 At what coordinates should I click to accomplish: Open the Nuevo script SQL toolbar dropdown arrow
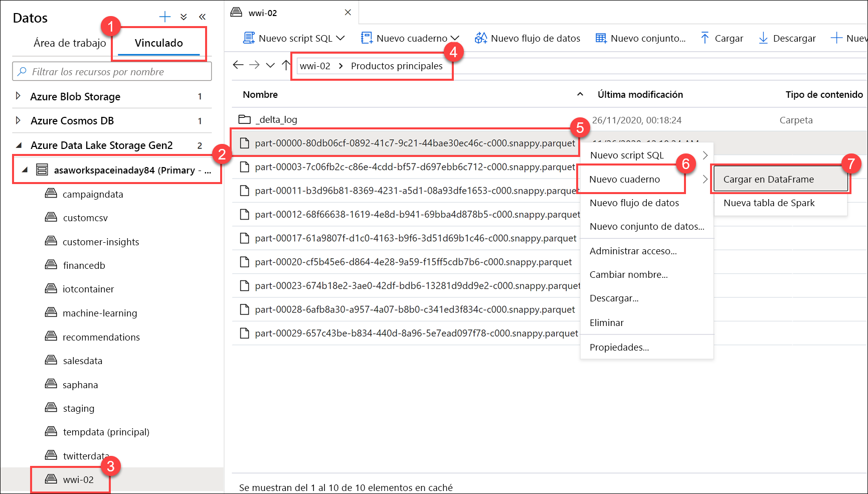pyautogui.click(x=340, y=38)
